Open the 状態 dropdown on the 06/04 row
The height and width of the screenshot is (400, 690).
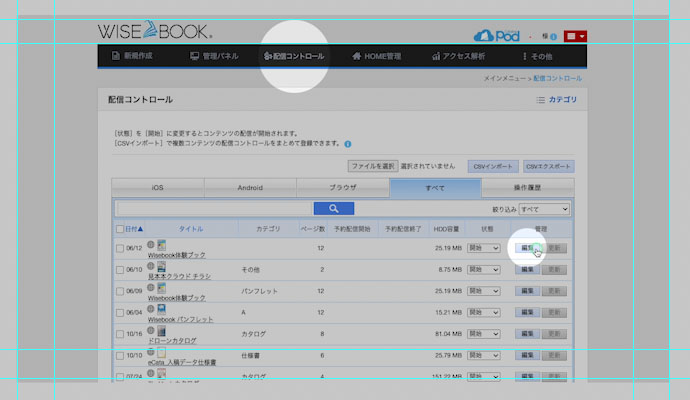coord(483,313)
